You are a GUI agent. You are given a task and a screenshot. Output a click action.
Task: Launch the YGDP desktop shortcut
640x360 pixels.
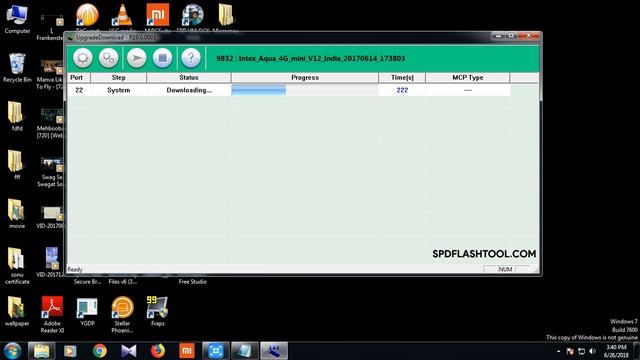87,311
